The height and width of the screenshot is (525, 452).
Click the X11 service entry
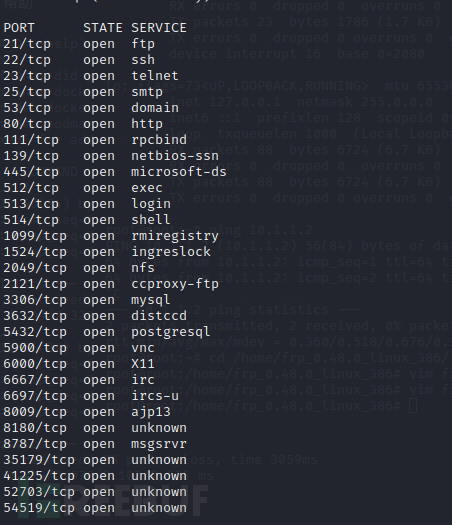[x=143, y=364]
